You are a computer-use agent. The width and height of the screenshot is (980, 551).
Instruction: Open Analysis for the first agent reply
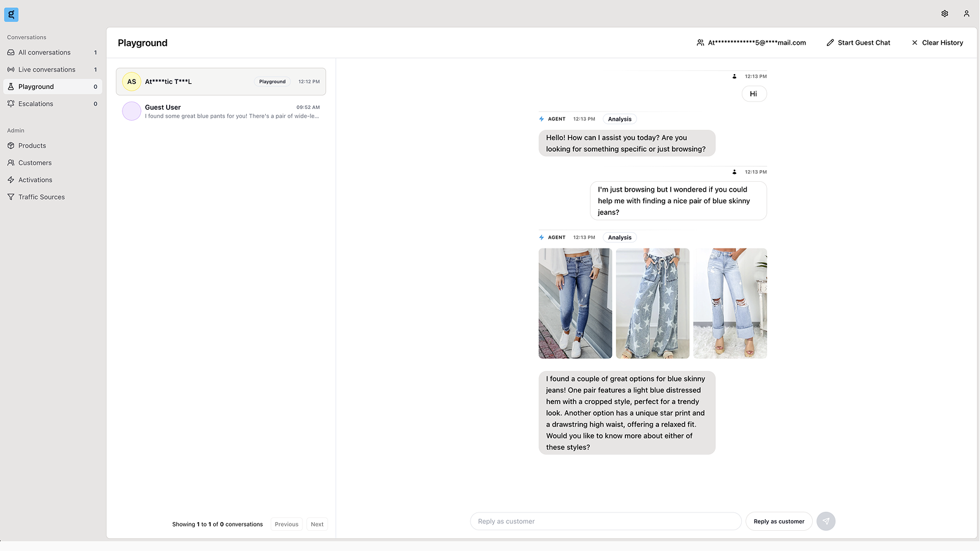[x=620, y=119]
